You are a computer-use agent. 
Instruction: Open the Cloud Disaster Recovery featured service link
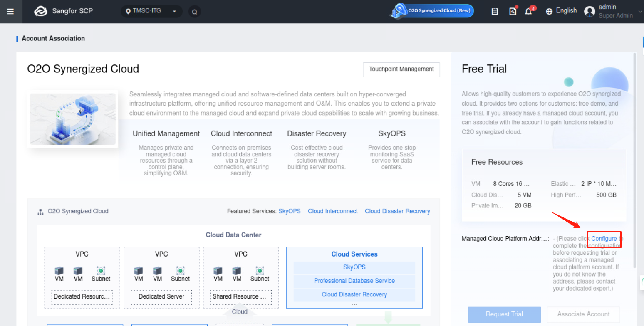(397, 211)
